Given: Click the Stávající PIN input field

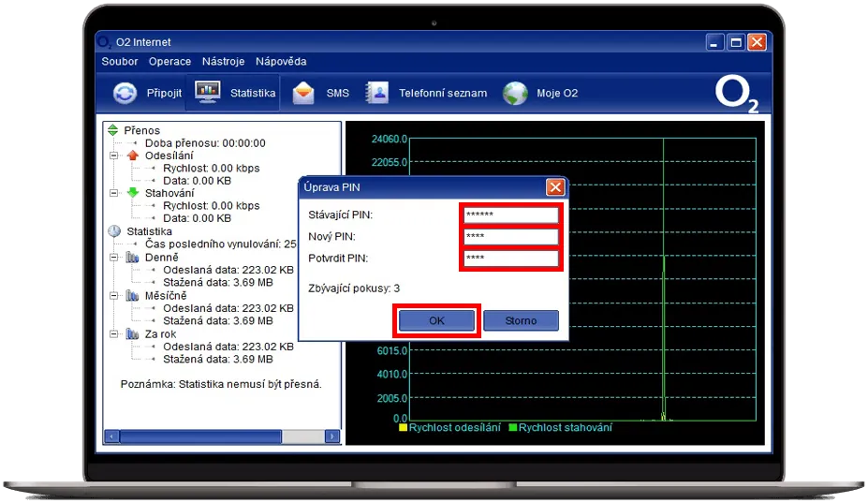Looking at the screenshot, I should (510, 215).
